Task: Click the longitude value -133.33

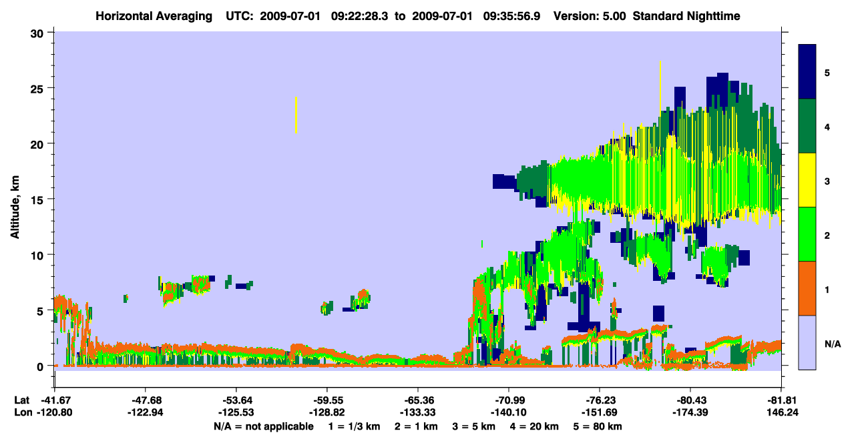Action: (x=417, y=413)
